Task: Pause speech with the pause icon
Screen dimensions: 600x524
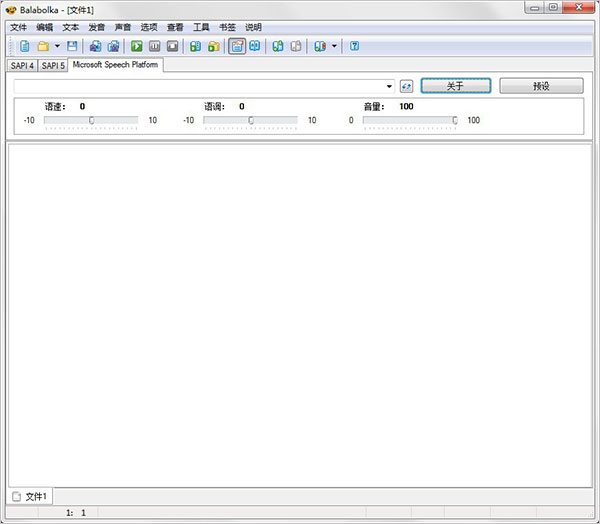Action: pyautogui.click(x=155, y=46)
